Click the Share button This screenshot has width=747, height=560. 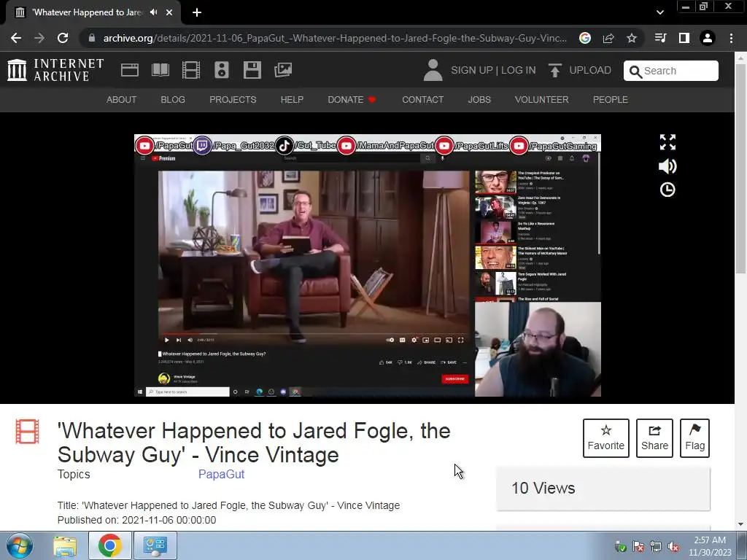654,438
